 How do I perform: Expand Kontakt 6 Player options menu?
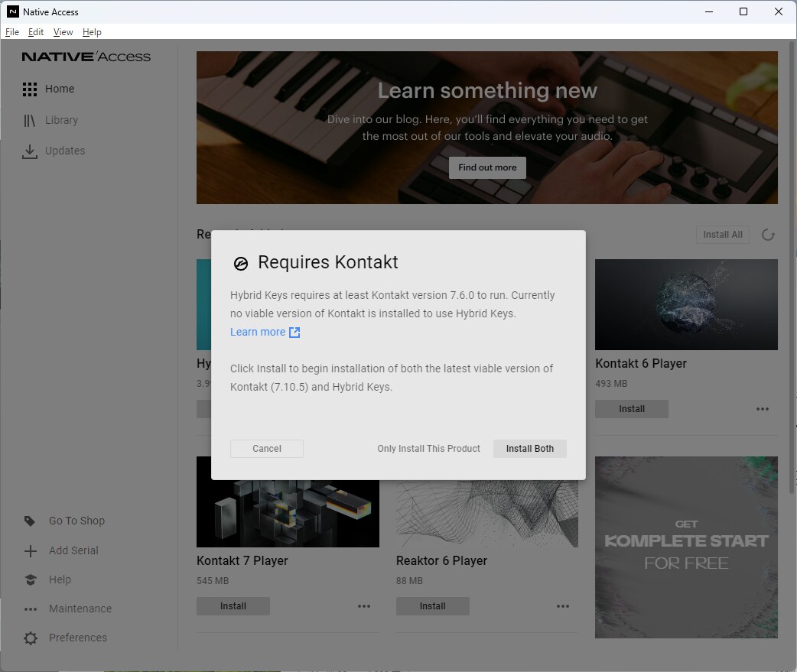(x=762, y=409)
